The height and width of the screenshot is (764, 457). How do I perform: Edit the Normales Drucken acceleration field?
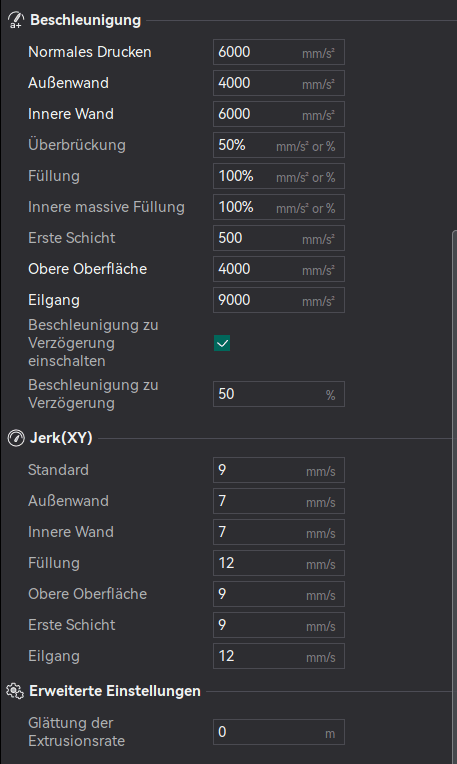pyautogui.click(x=279, y=52)
